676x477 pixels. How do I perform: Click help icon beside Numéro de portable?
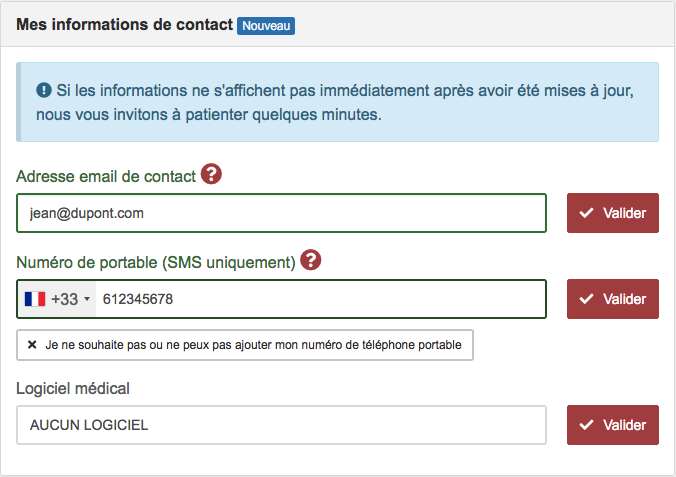click(310, 260)
